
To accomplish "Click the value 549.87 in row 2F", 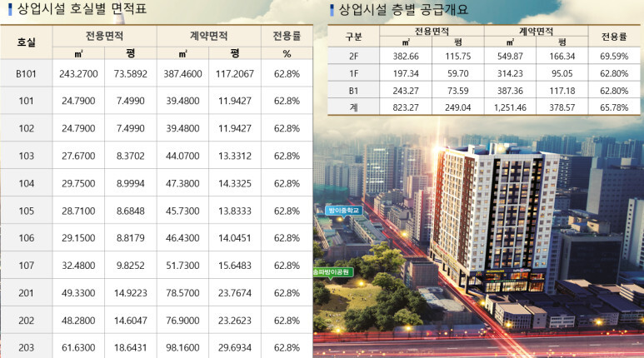I will [510, 57].
